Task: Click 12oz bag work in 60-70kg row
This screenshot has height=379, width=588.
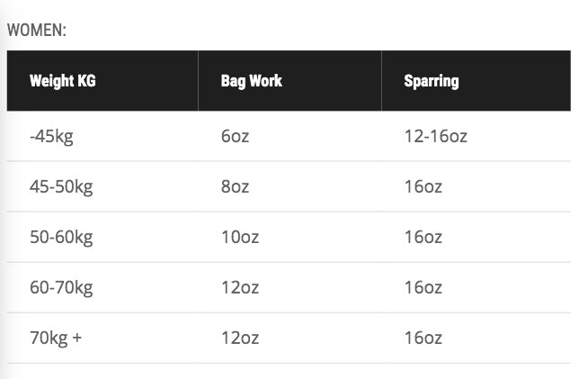Action: tap(239, 288)
